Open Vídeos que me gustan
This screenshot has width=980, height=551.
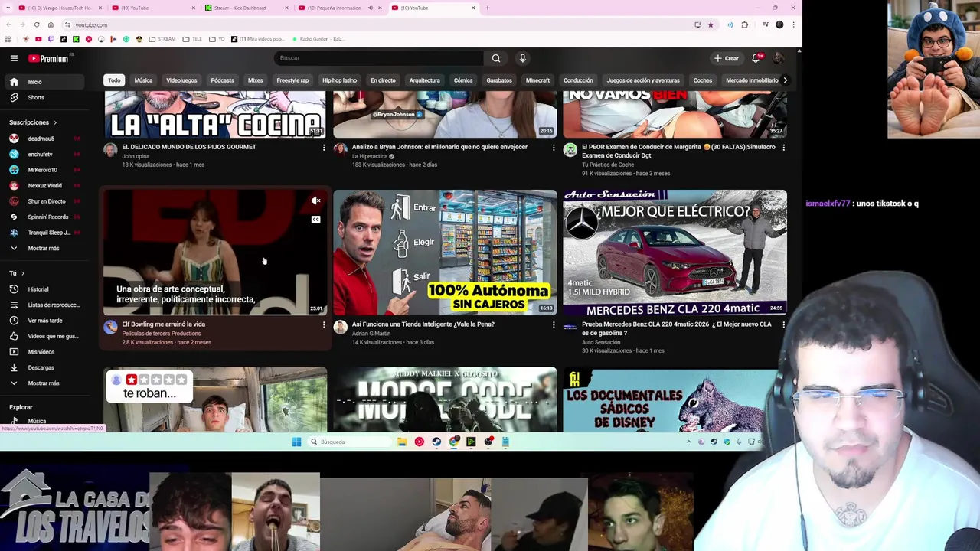(46, 336)
